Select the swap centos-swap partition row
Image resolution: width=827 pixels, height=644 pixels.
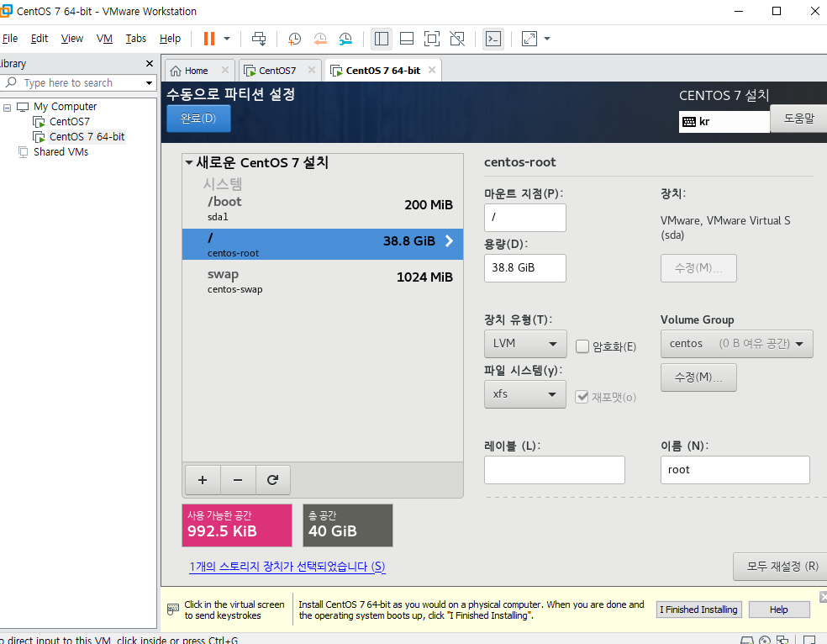(x=322, y=281)
